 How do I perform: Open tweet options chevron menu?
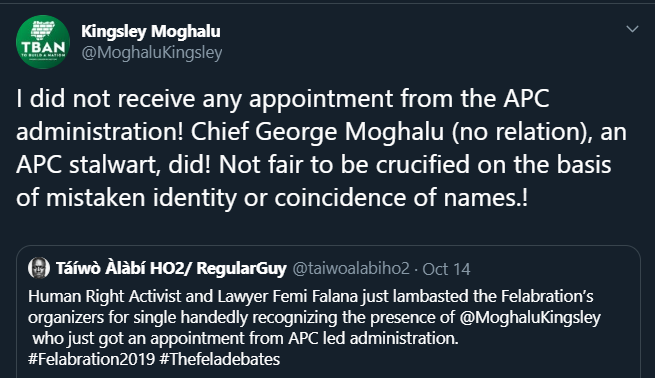point(632,29)
